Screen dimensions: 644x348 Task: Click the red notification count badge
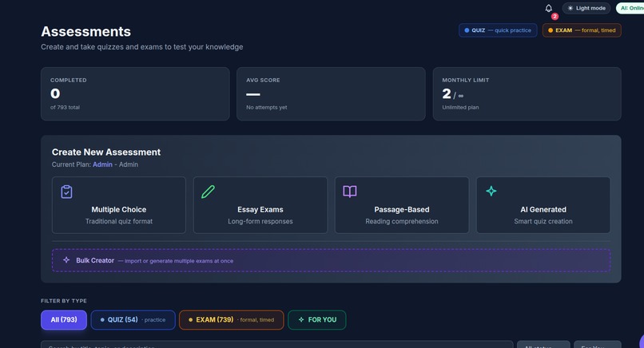pyautogui.click(x=555, y=17)
